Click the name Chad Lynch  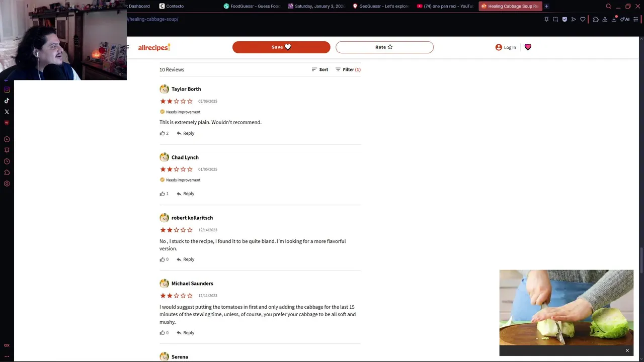(x=185, y=157)
